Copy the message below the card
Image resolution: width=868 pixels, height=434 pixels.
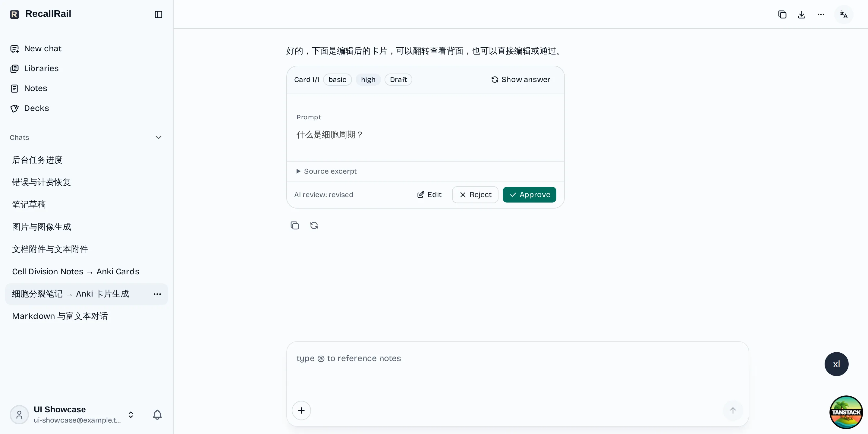coord(294,225)
